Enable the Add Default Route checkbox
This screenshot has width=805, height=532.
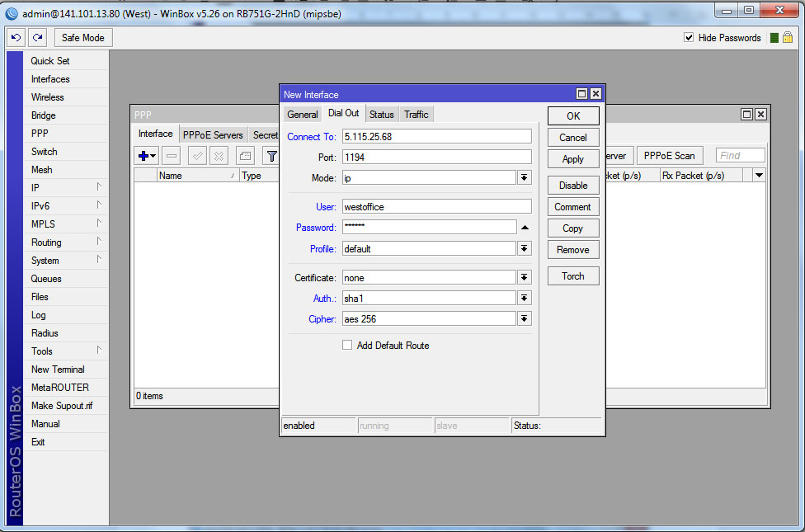tap(347, 346)
